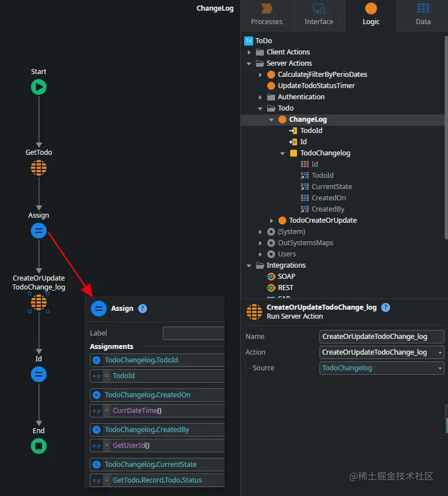The height and width of the screenshot is (496, 448).
Task: Click the GetUserId() value field
Action: click(x=157, y=446)
